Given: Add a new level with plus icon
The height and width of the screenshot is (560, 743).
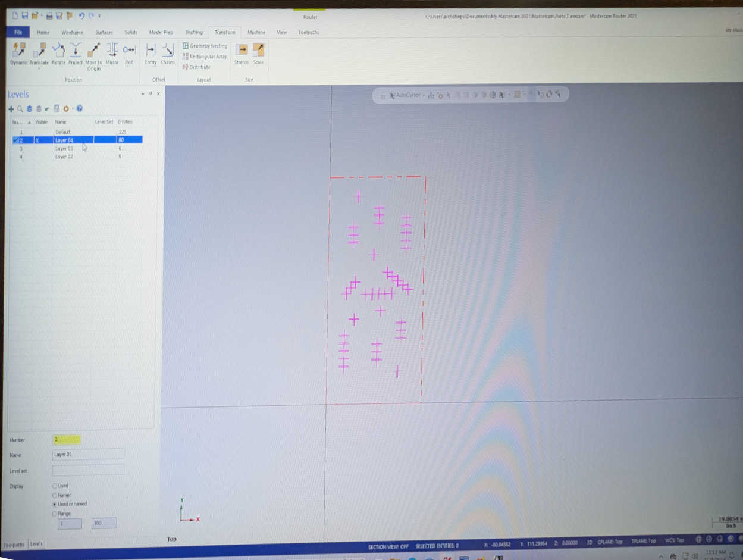Looking at the screenshot, I should coord(11,109).
